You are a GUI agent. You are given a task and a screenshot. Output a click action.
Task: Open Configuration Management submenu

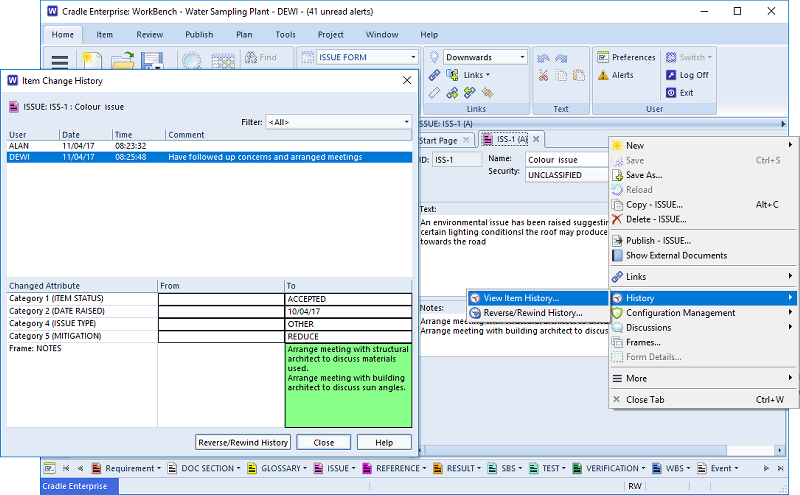pos(704,313)
